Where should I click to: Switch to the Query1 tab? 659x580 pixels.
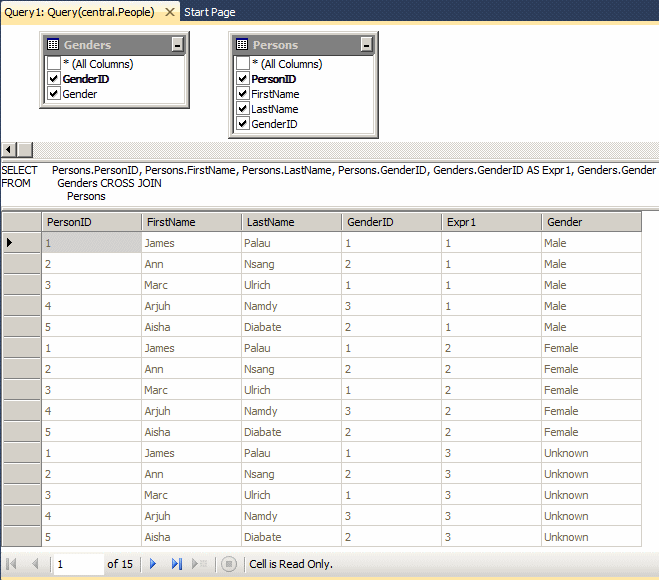80,12
